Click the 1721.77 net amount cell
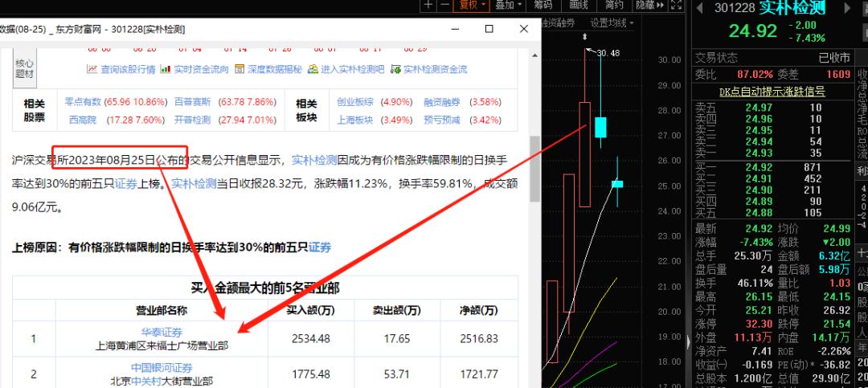Screen dimensions: 868x388 479,374
